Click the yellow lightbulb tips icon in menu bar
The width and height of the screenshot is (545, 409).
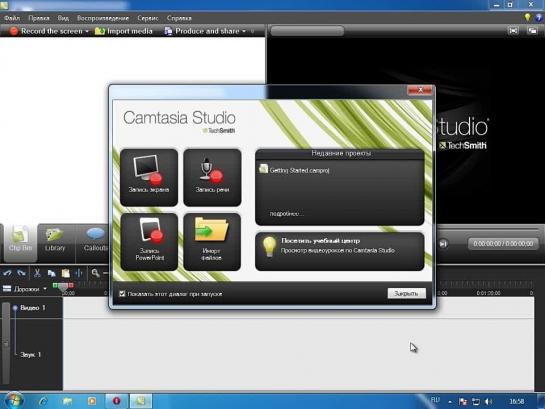coord(528,17)
